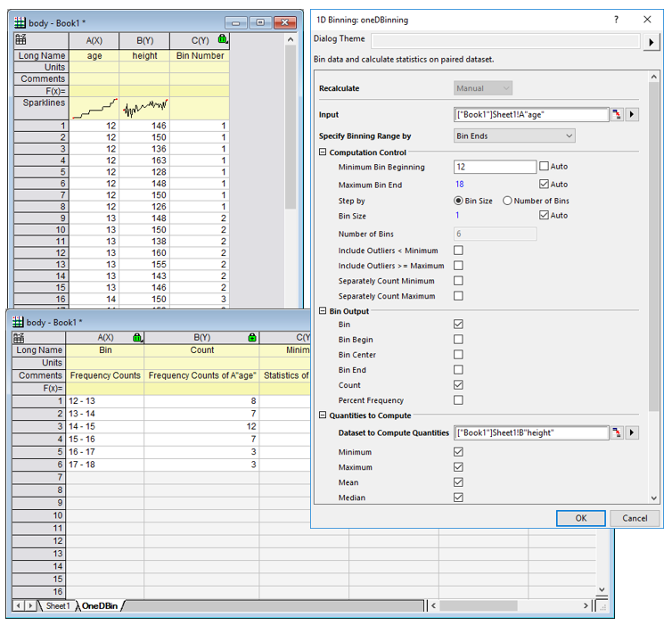The image size is (672, 625).
Task: Click the green lock icon on Bin Number column
Action: (x=222, y=39)
